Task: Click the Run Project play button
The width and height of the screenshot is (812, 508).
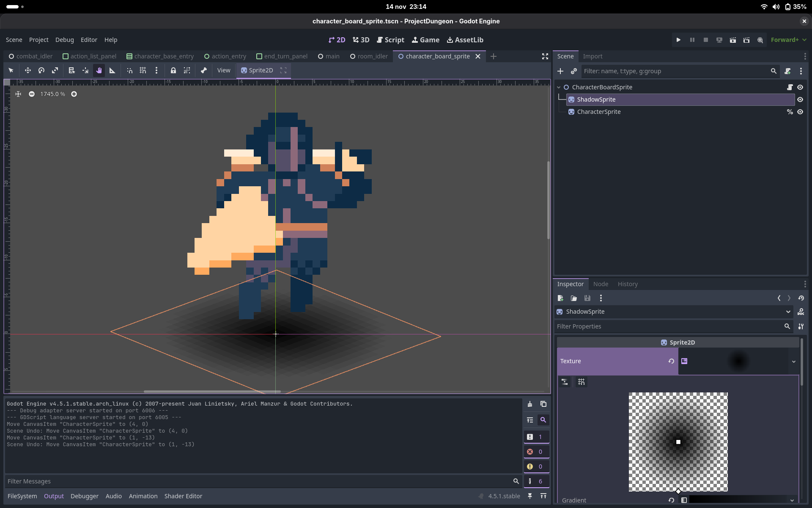Action: 678,40
